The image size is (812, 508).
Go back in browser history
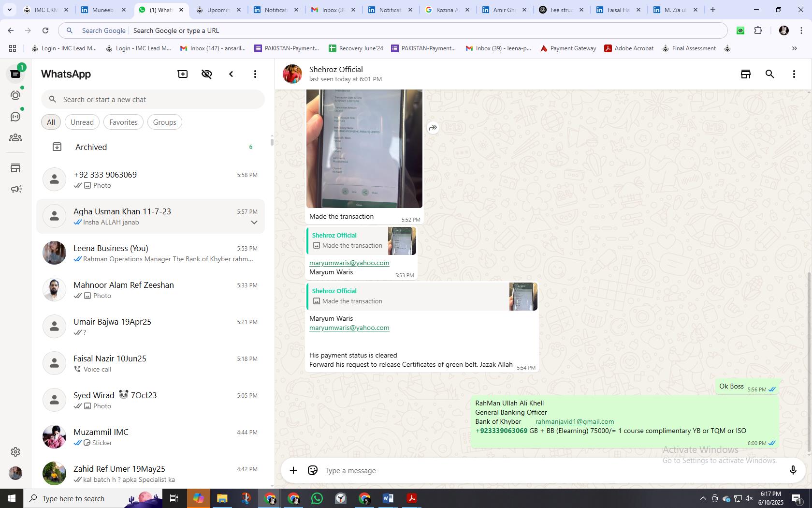pyautogui.click(x=11, y=30)
